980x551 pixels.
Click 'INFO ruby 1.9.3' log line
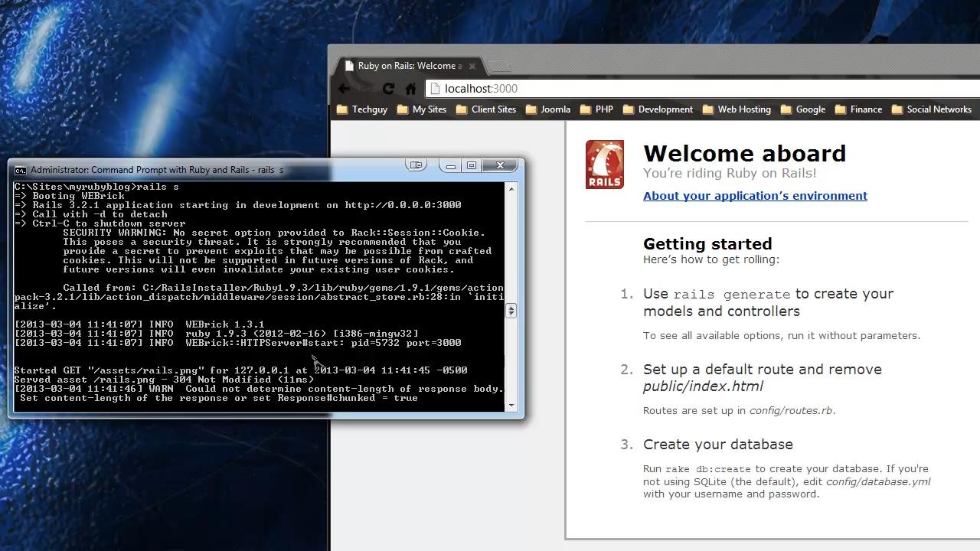[x=216, y=334]
